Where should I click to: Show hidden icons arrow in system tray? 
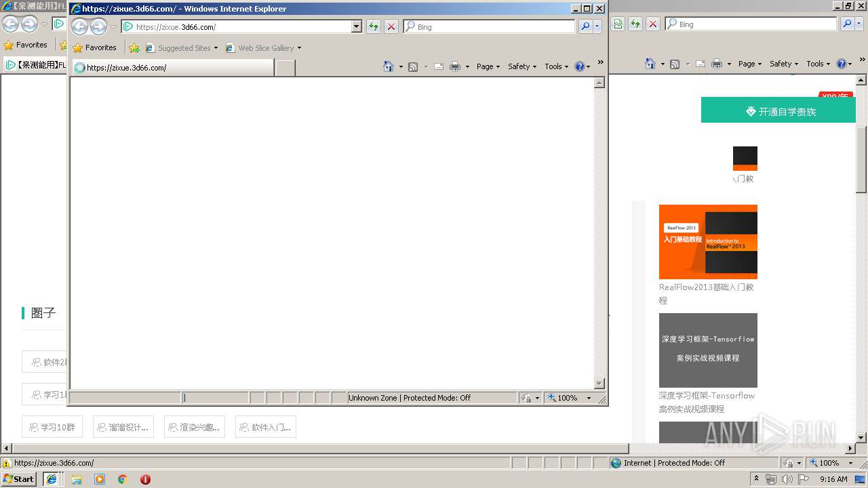point(756,479)
